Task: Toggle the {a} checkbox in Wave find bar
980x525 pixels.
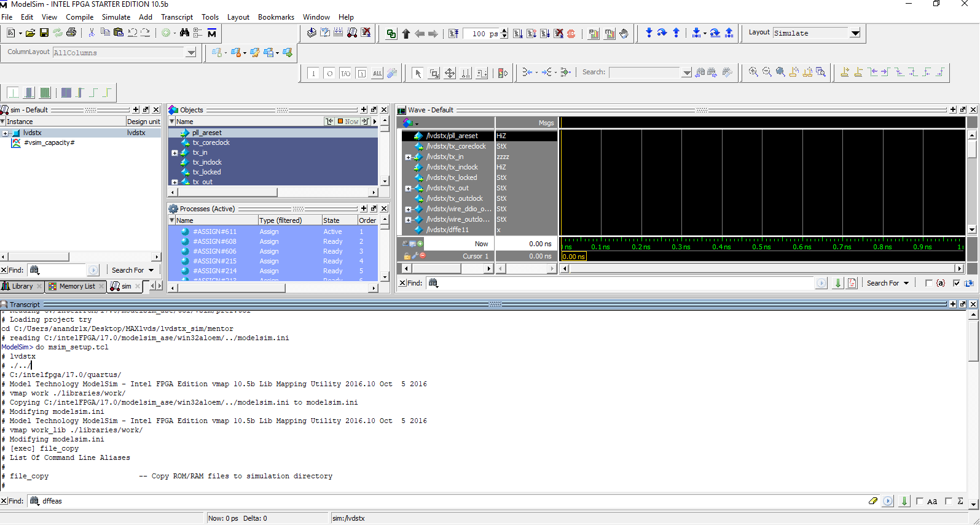Action: 928,283
